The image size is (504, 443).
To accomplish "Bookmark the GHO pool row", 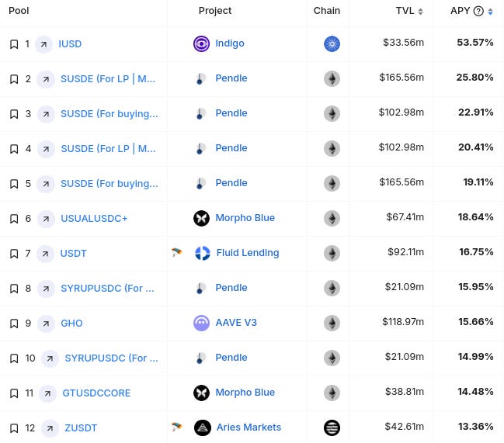I will (14, 324).
